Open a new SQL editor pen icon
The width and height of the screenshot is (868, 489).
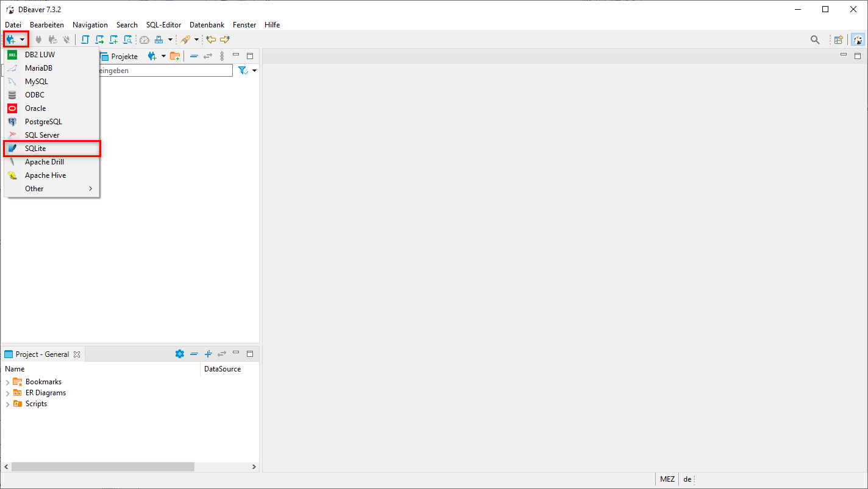pyautogui.click(x=186, y=39)
